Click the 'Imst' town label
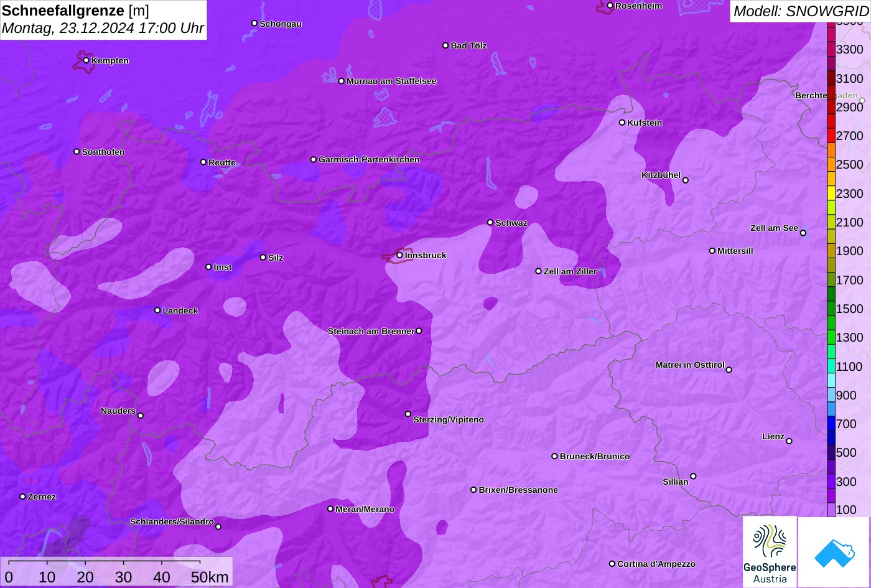871x588 pixels. [223, 267]
